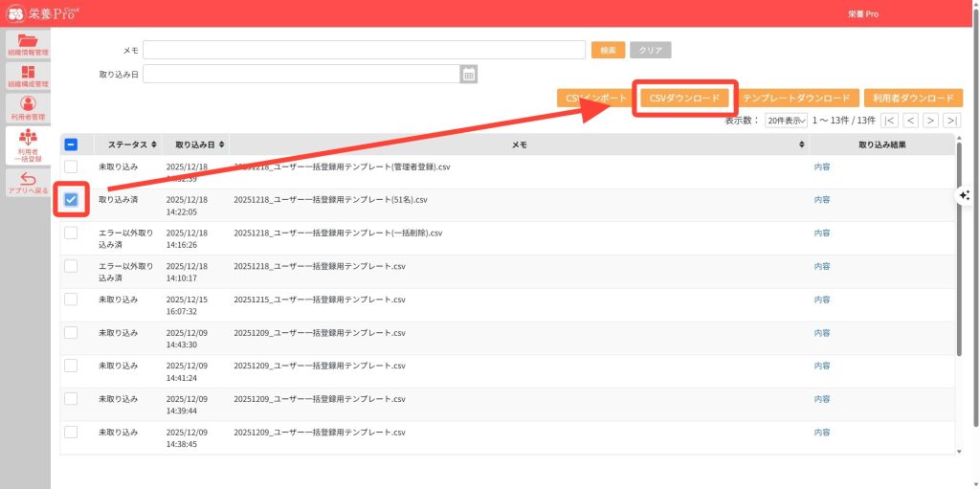Check the 管理者登録 template row checkbox
980x489 pixels.
[x=72, y=167]
